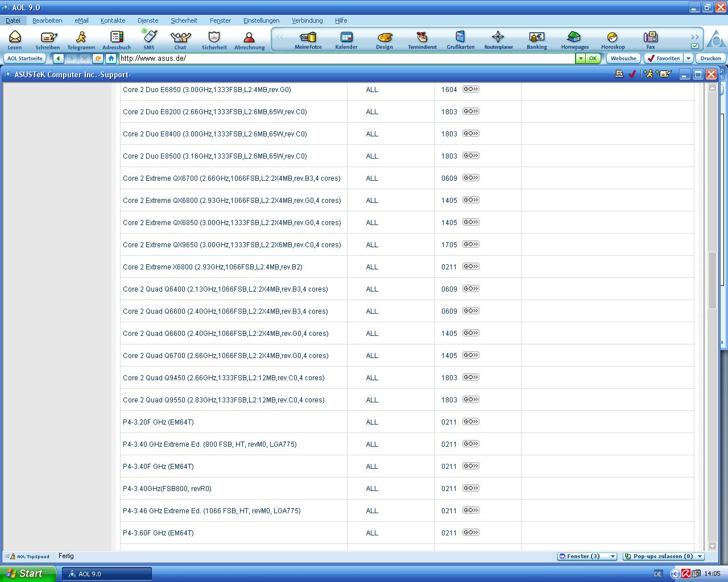Click the Favoriten button

(663, 59)
